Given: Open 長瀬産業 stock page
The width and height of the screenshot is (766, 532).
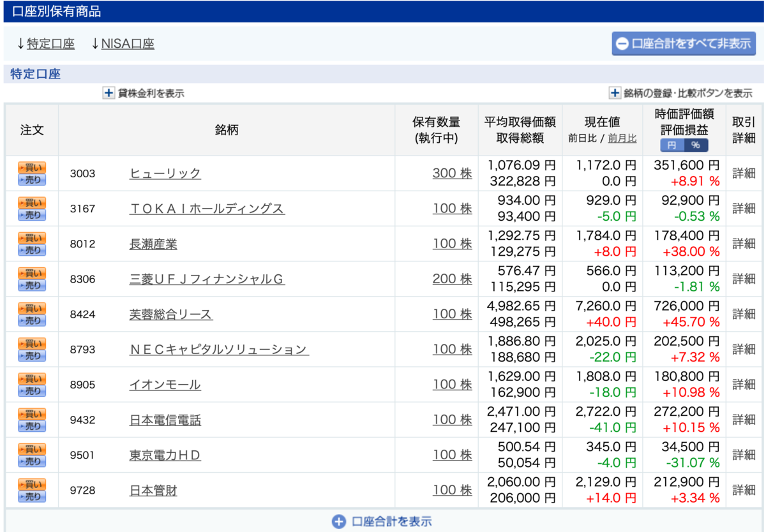Looking at the screenshot, I should [x=153, y=244].
